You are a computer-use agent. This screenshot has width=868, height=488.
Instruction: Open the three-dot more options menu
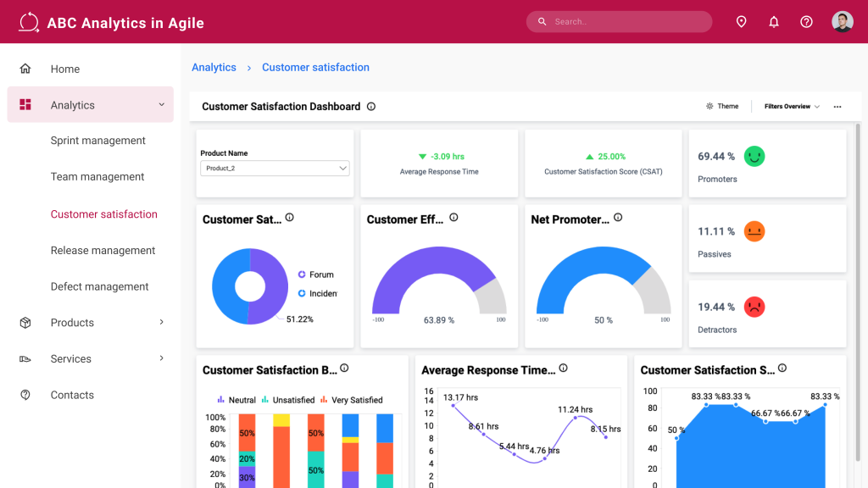tap(837, 106)
